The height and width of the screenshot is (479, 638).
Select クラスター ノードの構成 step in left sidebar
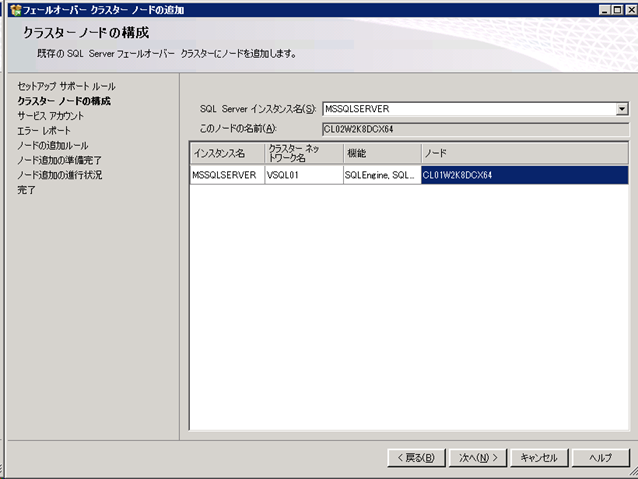pyautogui.click(x=64, y=101)
